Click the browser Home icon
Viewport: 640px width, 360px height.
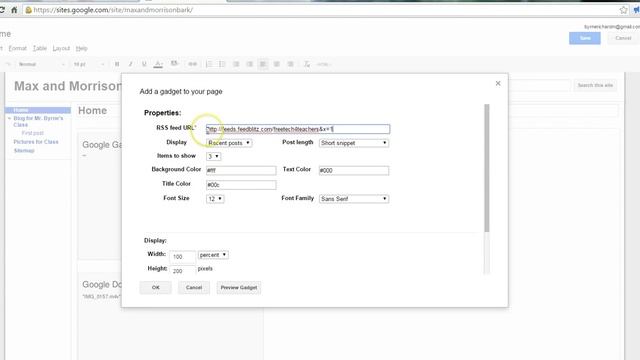[14, 10]
